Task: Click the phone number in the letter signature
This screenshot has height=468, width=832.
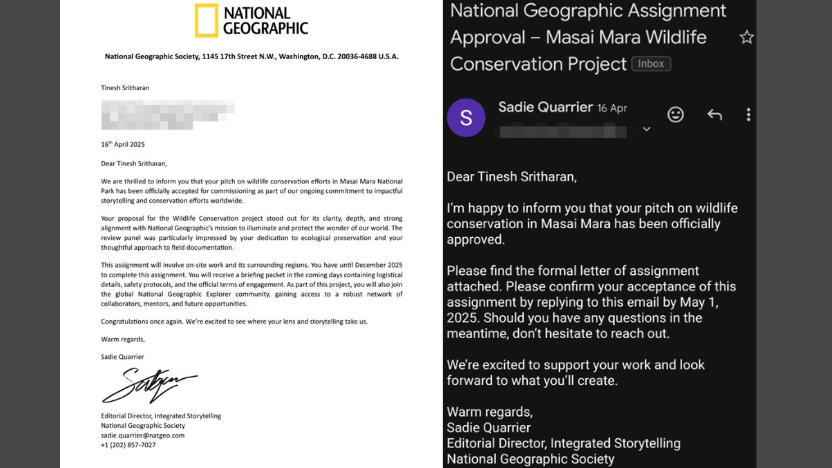Action: pos(129,445)
